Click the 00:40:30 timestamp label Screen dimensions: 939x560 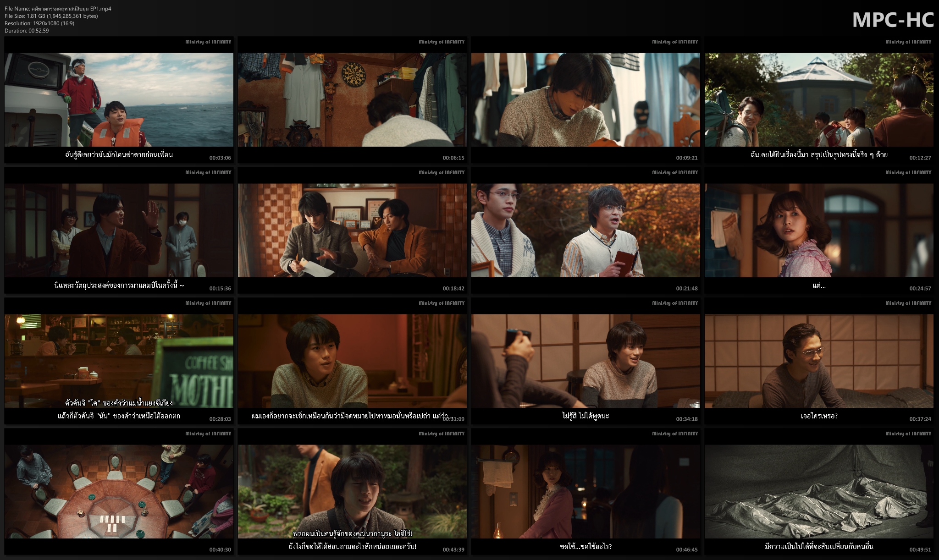pyautogui.click(x=220, y=549)
